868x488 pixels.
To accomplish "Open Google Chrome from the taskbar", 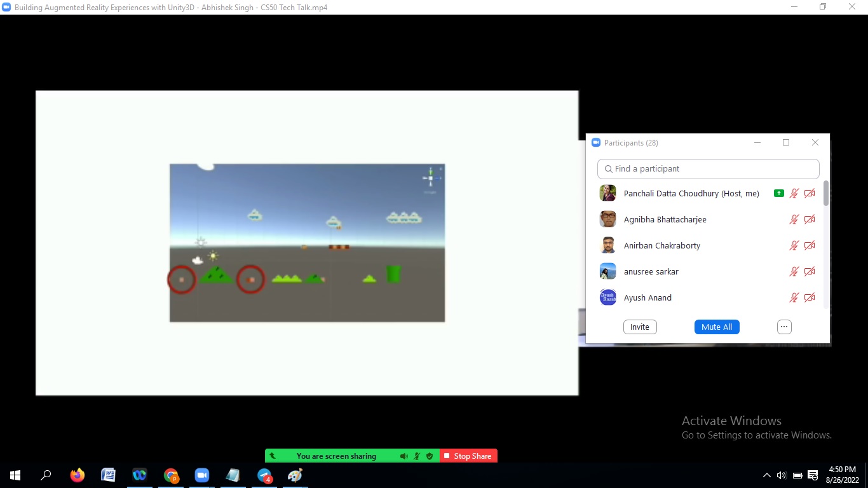I will pyautogui.click(x=171, y=475).
